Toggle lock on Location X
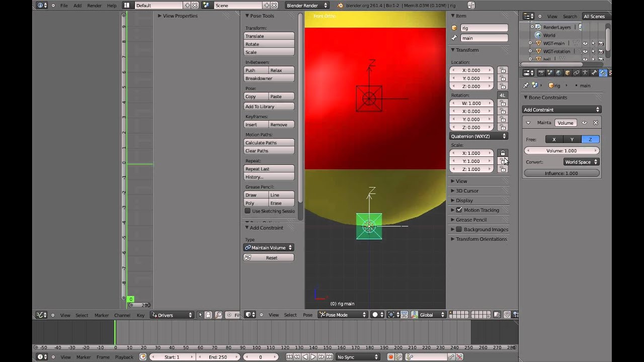Viewport: 644px width, 362px height. [503, 70]
